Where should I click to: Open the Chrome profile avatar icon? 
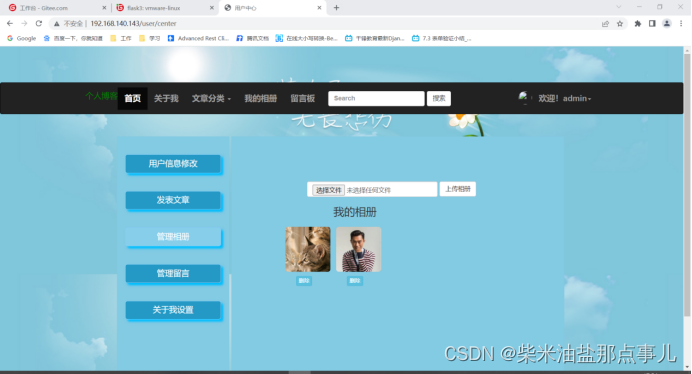point(667,24)
